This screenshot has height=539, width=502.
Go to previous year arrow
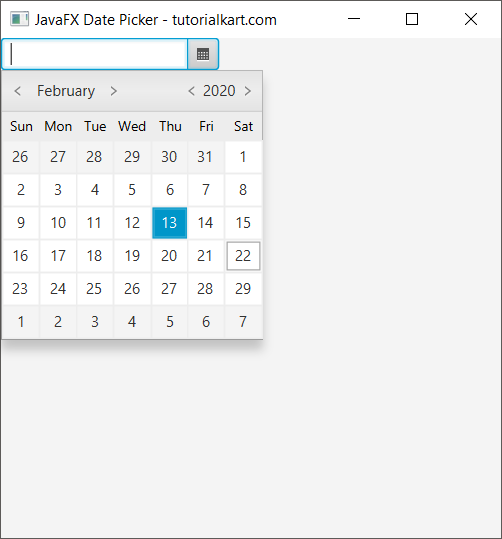[x=192, y=91]
